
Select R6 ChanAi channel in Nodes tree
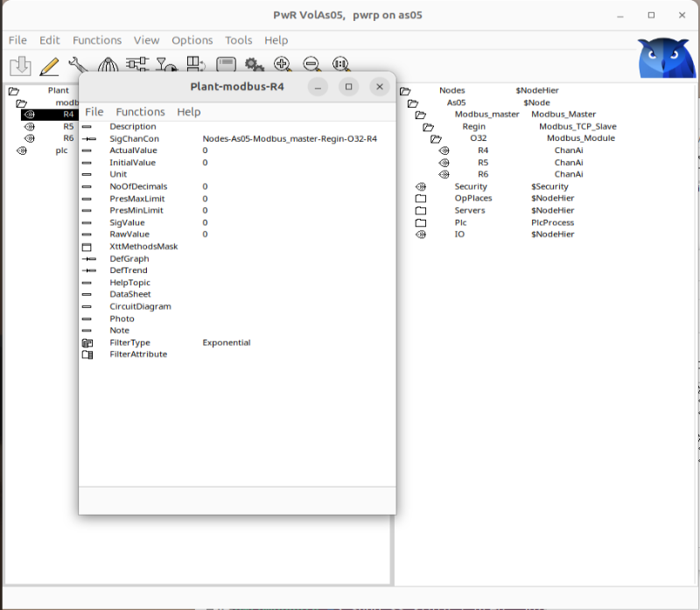[483, 174]
